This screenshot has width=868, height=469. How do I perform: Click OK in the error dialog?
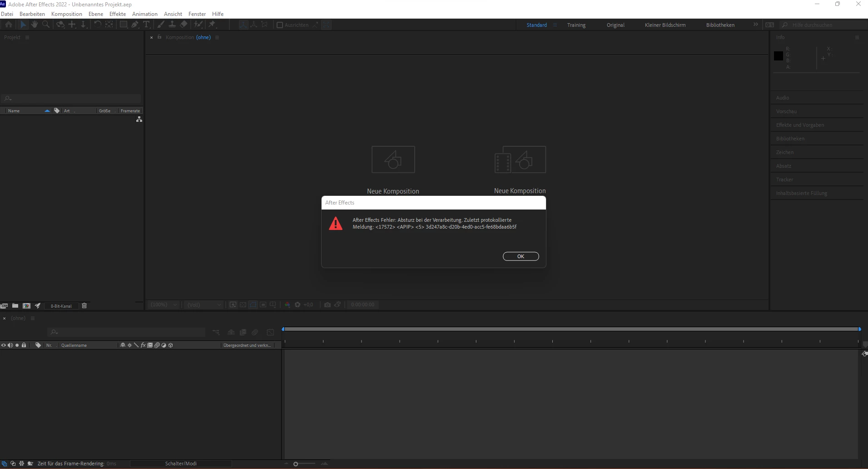[521, 256]
